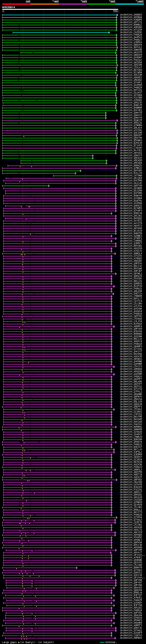The image size is (146, 644).
Task: Click the short cyan C6ZE80 alignment bar
Action: click(61, 32)
